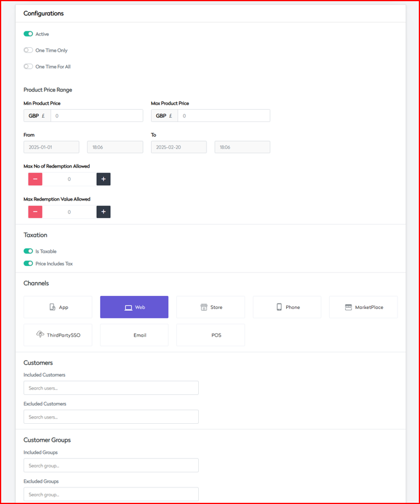The height and width of the screenshot is (504, 420).
Task: Decrease Max No of Redemption Allowed
Action: 35,179
